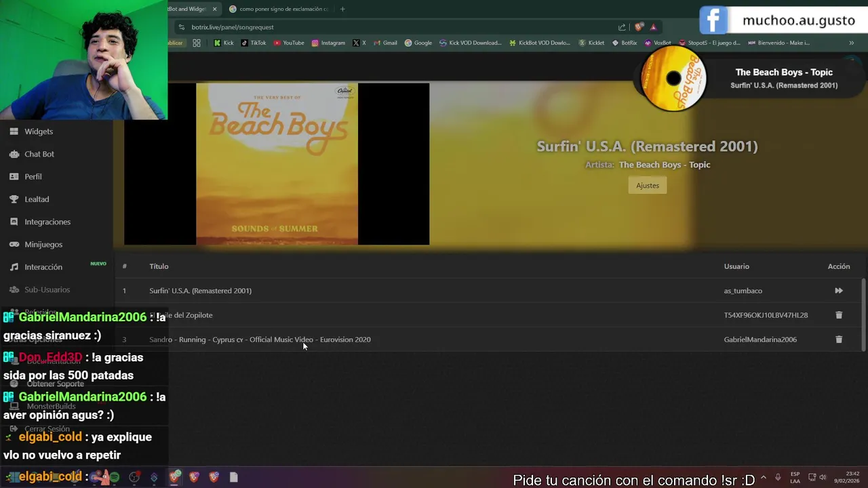
Task: Open the YouTube bookmark
Action: pyautogui.click(x=289, y=43)
